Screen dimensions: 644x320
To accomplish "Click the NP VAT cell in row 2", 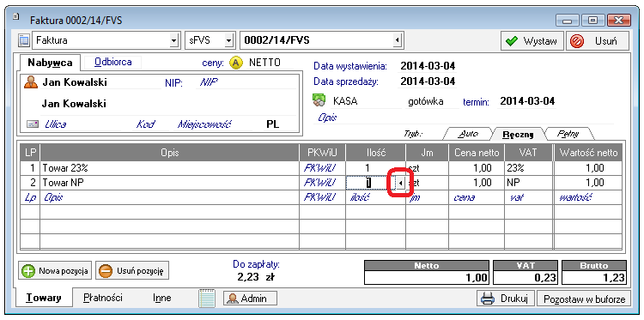I will [x=528, y=183].
